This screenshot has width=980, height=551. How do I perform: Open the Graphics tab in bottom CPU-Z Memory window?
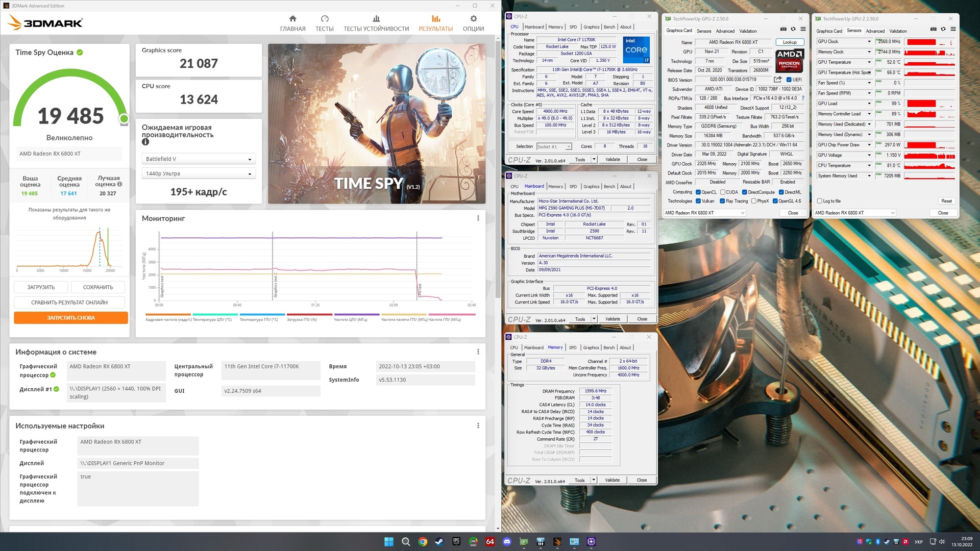click(x=591, y=347)
